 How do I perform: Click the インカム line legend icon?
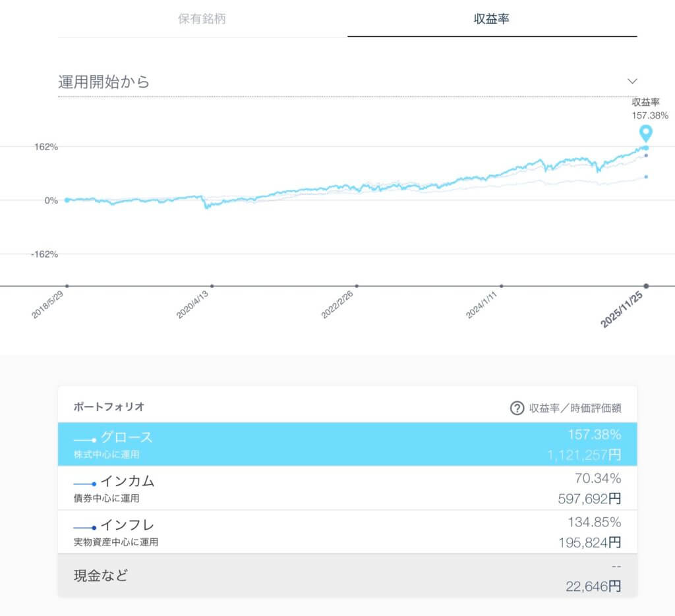[85, 484]
